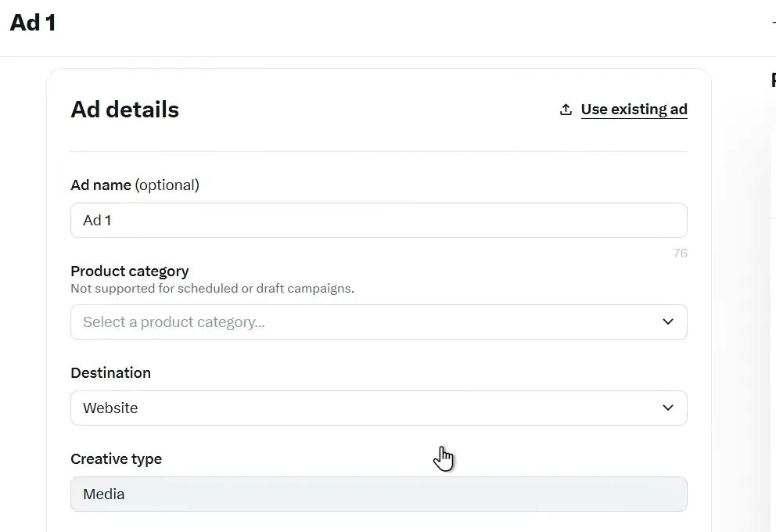This screenshot has height=532, width=776.
Task: Click the Ad 1 text inside name field
Action: click(97, 221)
